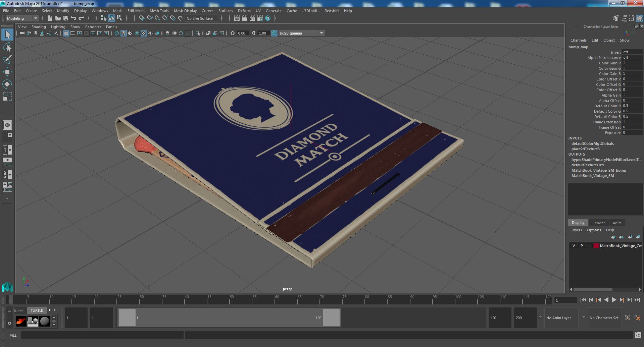This screenshot has height=347, width=644.
Task: Open Render Settings window
Action: click(260, 18)
